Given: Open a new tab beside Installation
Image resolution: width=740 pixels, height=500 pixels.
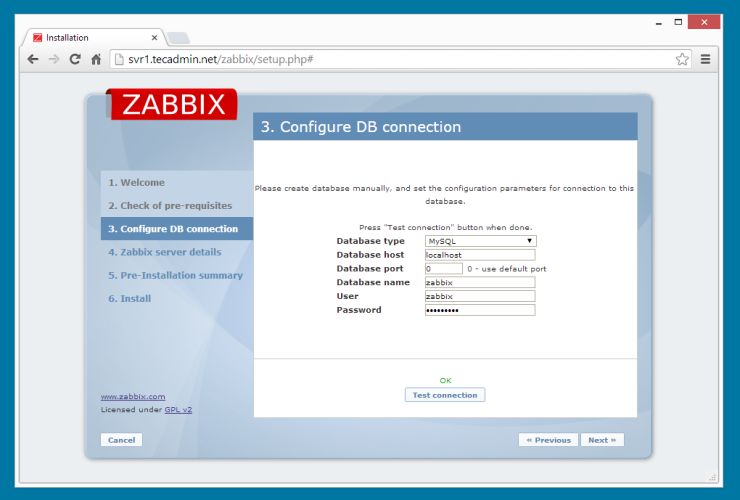Looking at the screenshot, I should tap(178, 38).
